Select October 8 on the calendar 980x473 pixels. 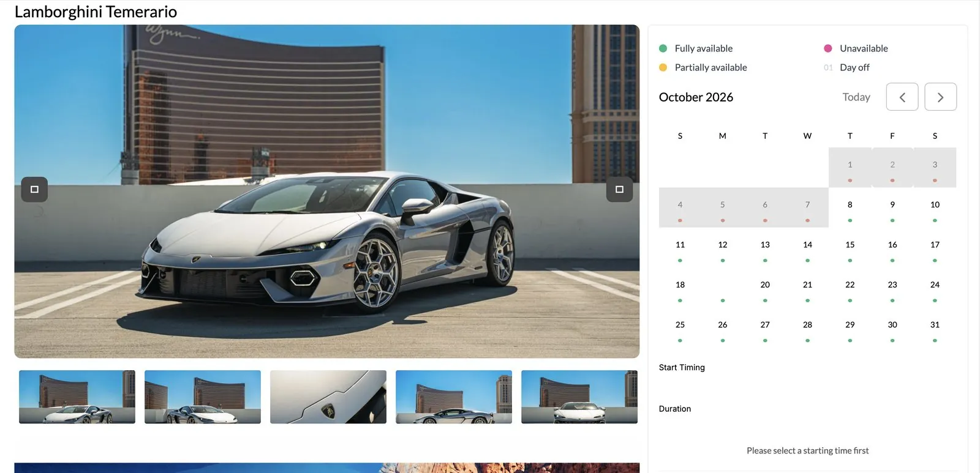pos(850,207)
